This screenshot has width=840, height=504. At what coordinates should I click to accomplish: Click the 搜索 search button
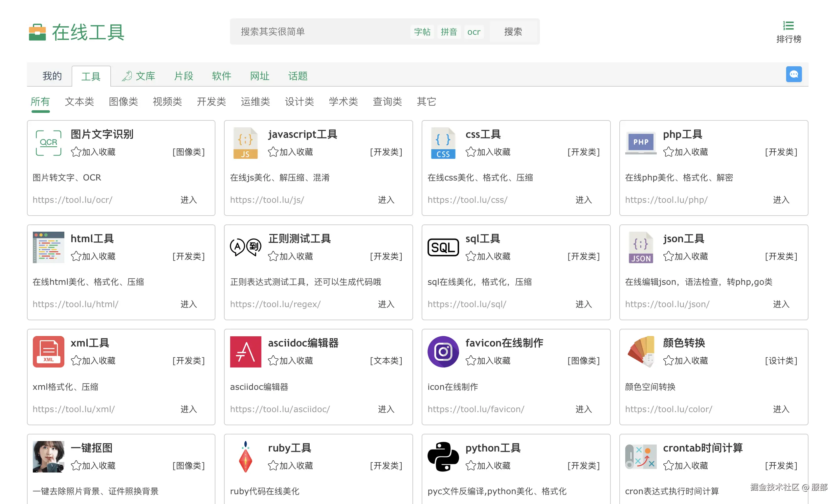513,31
